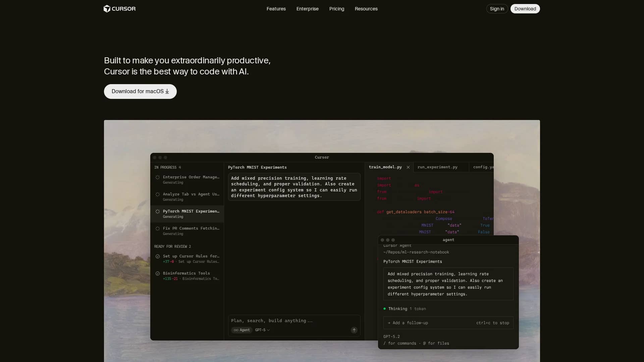Open the Enterprise page
The image size is (644, 362).
coord(307,9)
